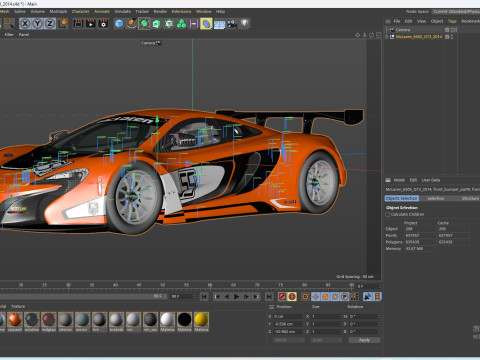Render to Picture Viewer icon

coord(91,24)
